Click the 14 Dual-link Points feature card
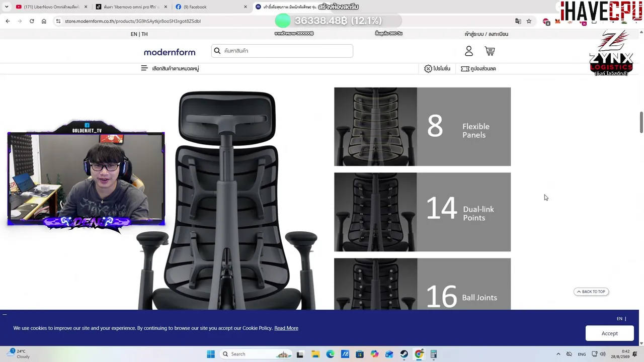The width and height of the screenshot is (644, 362). 422,212
